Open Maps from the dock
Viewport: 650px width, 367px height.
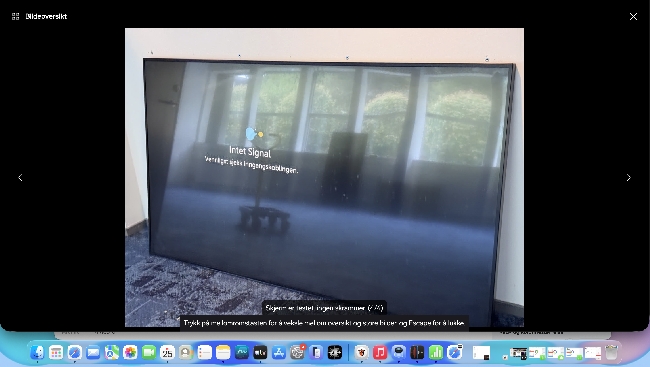112,352
